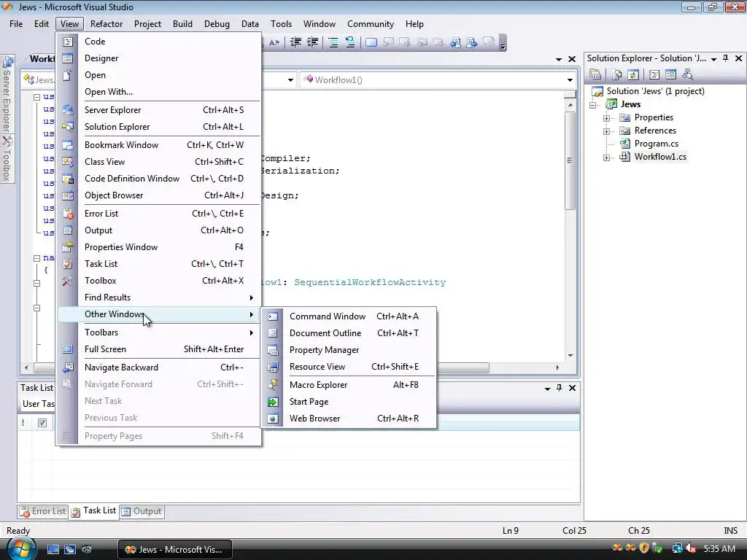Click the Uncomment lines toolbar icon
The image size is (747, 560).
350,42
